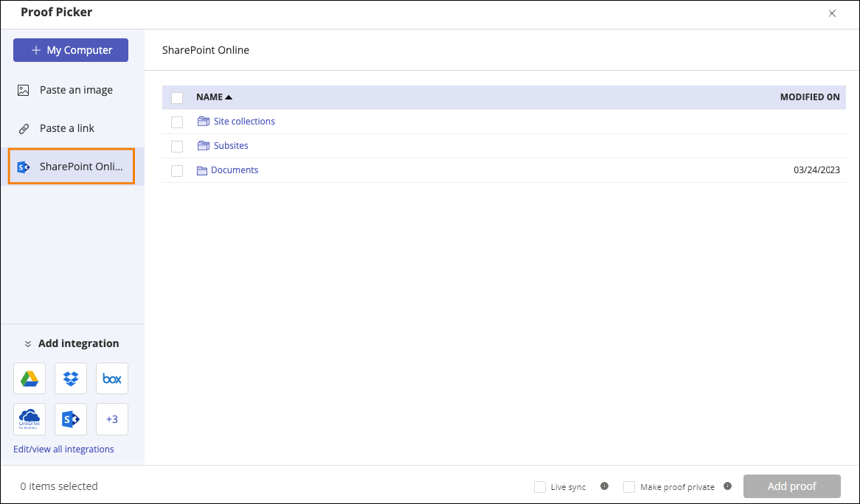
Task: Add the OneDrive for Business integration
Action: click(30, 419)
